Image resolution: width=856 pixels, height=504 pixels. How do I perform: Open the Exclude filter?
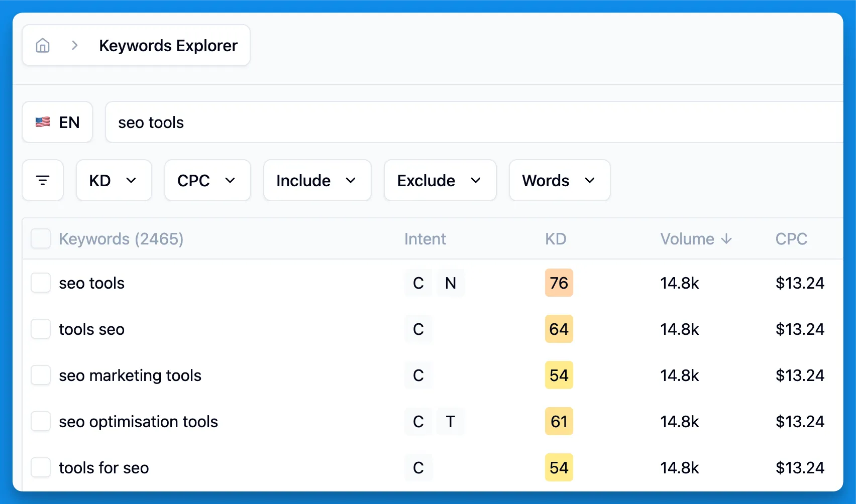tap(440, 180)
